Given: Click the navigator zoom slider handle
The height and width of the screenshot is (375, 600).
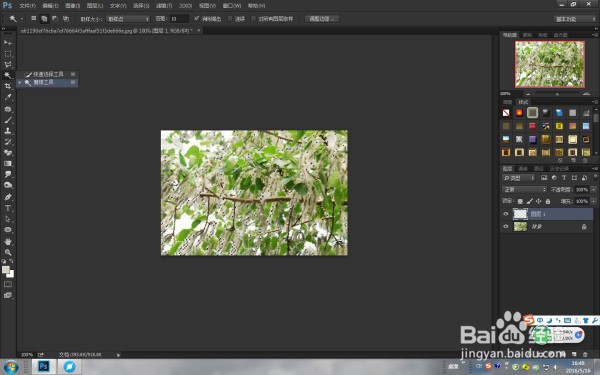Looking at the screenshot, I should tap(557, 94).
